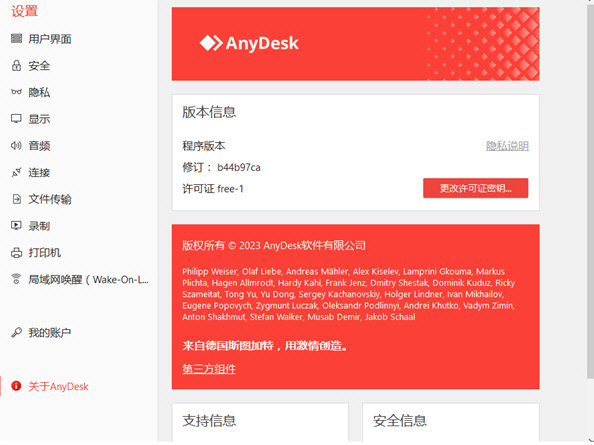
Task: Select 打印机 in the sidebar
Action: point(45,253)
